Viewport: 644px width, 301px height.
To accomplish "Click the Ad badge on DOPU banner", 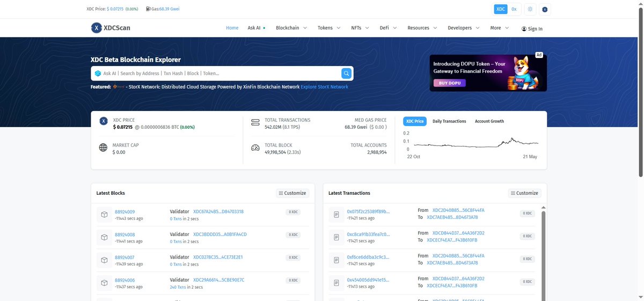I will (x=539, y=55).
